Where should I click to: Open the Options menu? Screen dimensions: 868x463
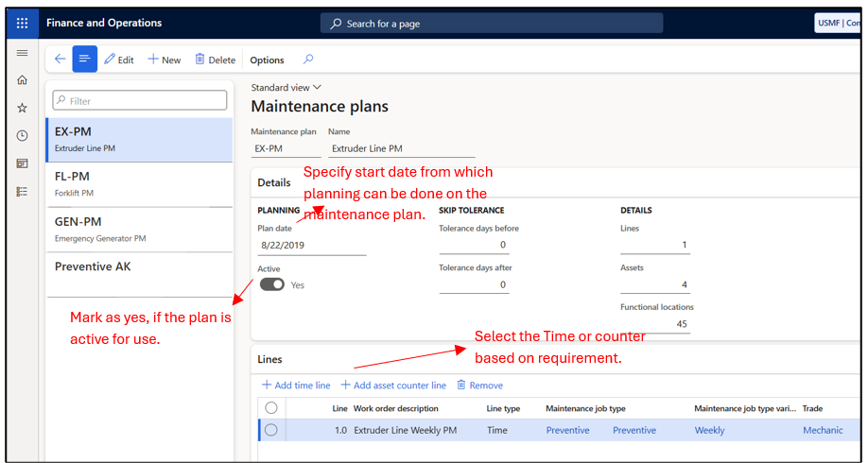coord(267,60)
